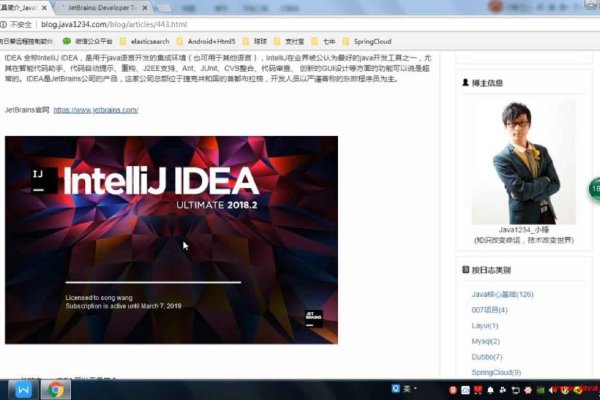Open a new browser tab
Viewport: 600px width, 400px height.
tap(164, 8)
